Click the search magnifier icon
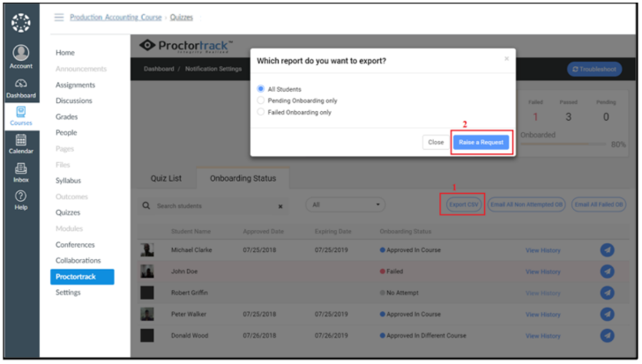Image resolution: width=642 pixels, height=364 pixels. tap(146, 205)
